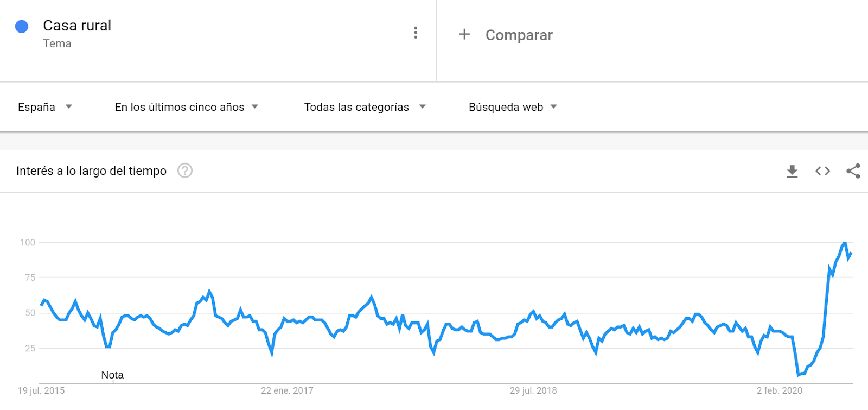Click the Comparar button
868x410 pixels.
pyautogui.click(x=519, y=35)
